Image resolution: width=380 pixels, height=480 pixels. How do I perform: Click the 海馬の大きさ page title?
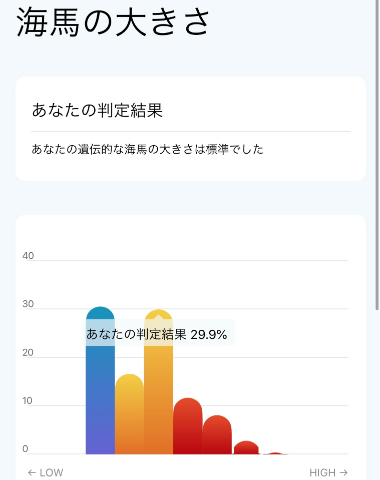tap(113, 22)
